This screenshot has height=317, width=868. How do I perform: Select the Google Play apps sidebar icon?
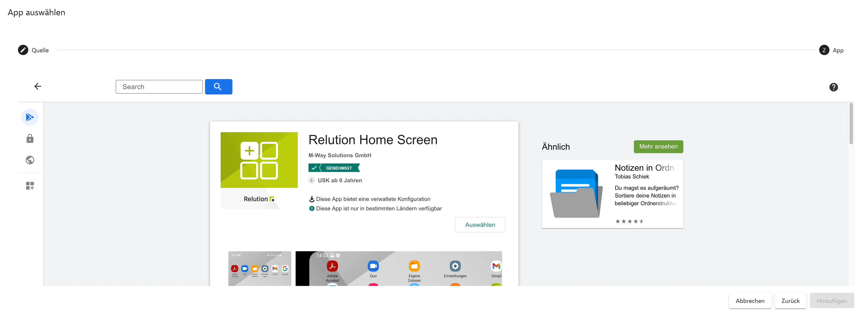click(30, 117)
